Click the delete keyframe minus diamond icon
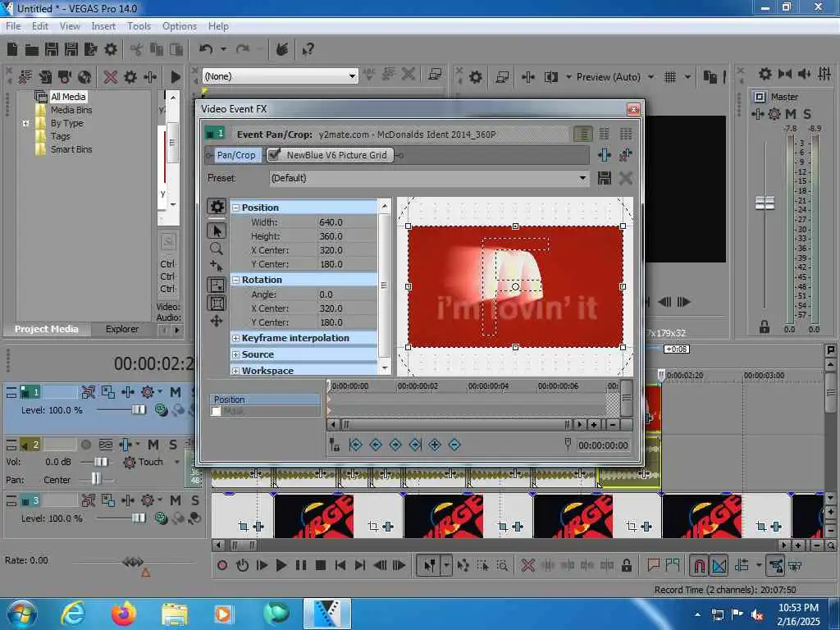The width and height of the screenshot is (840, 630). point(454,445)
